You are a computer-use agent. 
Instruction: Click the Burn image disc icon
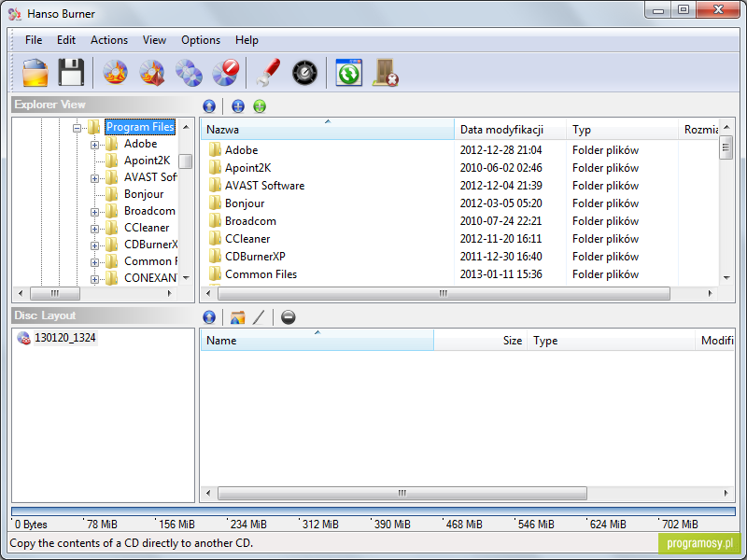152,73
